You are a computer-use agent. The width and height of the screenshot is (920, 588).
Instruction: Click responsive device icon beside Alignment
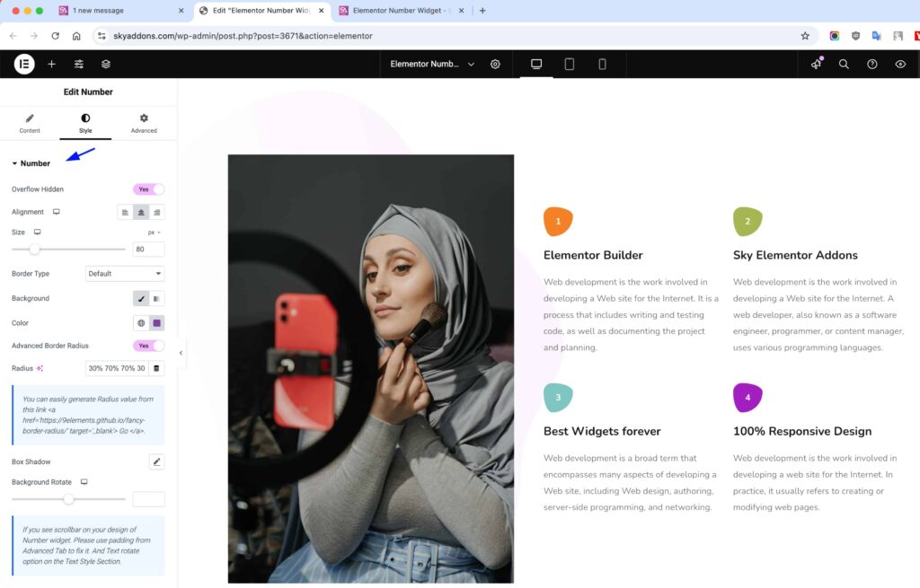57,212
